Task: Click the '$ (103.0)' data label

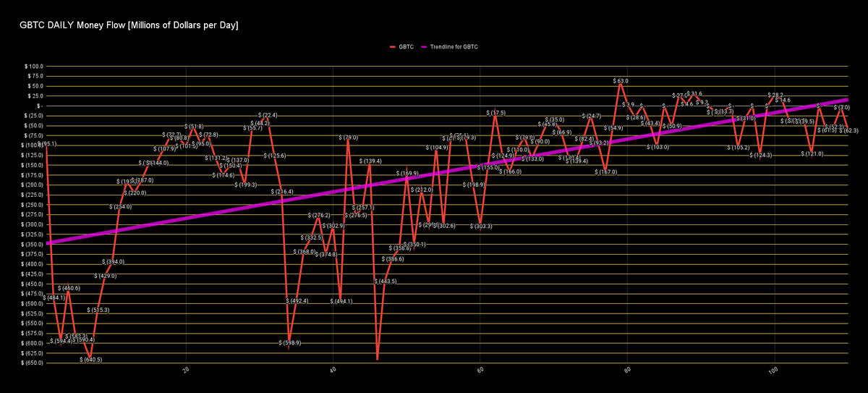Action: [658, 147]
